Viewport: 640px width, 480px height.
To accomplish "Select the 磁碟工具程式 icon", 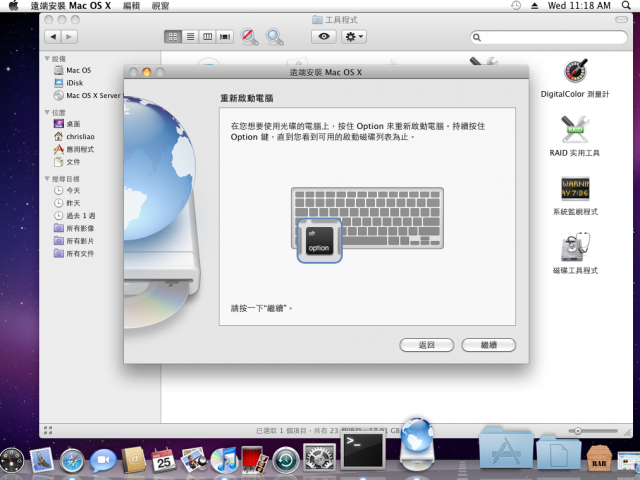I will [575, 247].
